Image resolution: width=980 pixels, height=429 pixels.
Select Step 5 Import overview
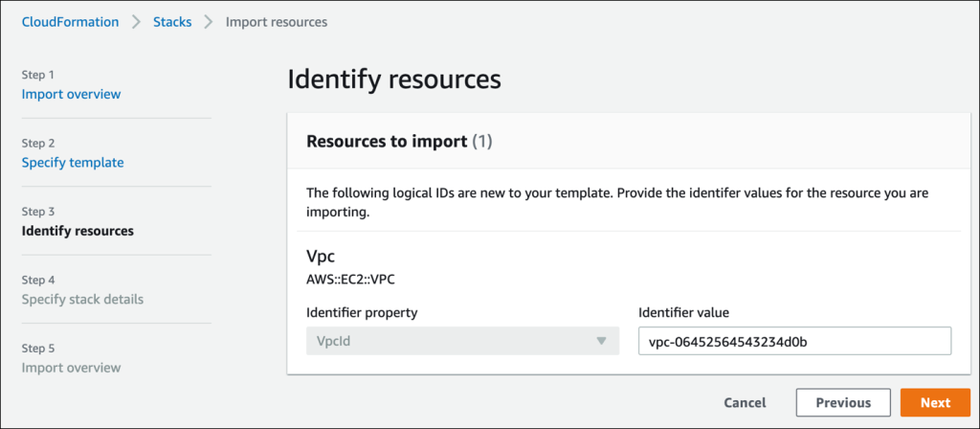71,367
